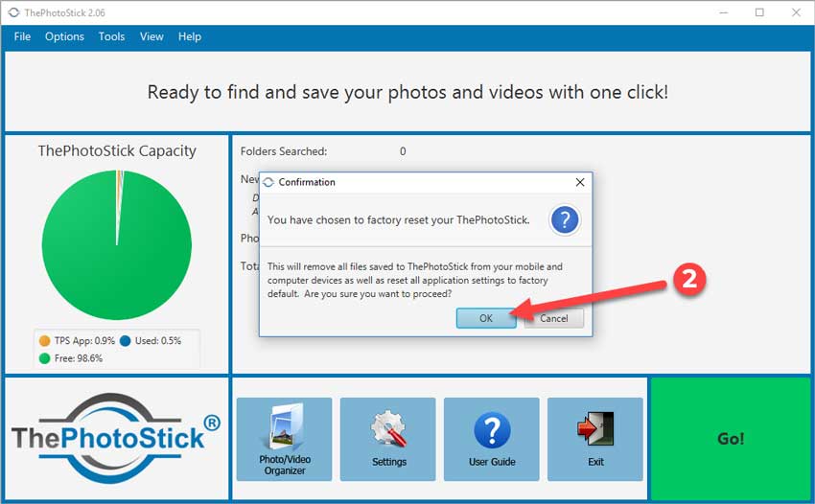Click the 'Free: 98.6%' legend text
815x504 pixels.
79,358
